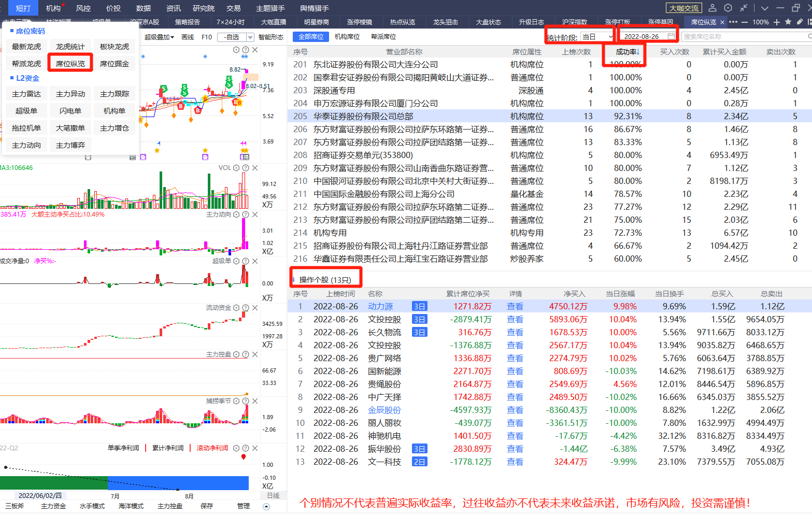Open the calendar icon beside 2022-08-26
Image resolution: width=812 pixels, height=515 pixels.
[x=671, y=36]
